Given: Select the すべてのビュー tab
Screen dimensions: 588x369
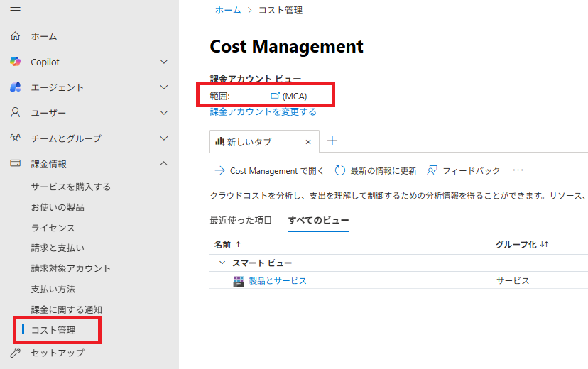Looking at the screenshot, I should click(318, 220).
